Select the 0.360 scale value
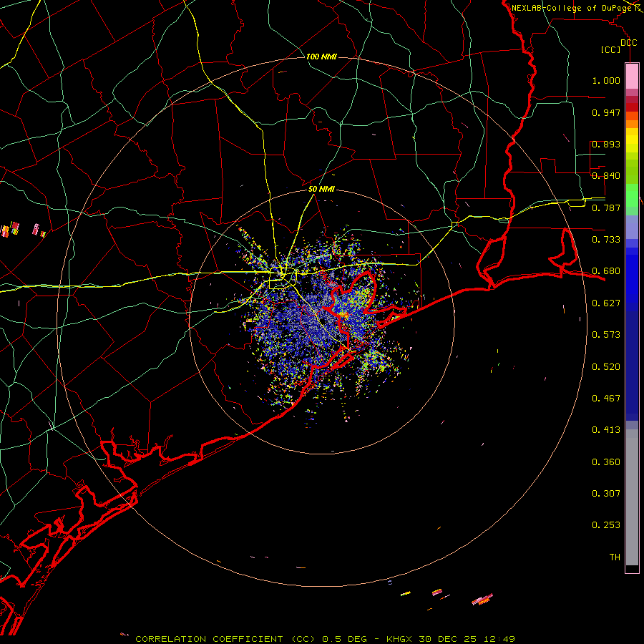 pos(606,462)
